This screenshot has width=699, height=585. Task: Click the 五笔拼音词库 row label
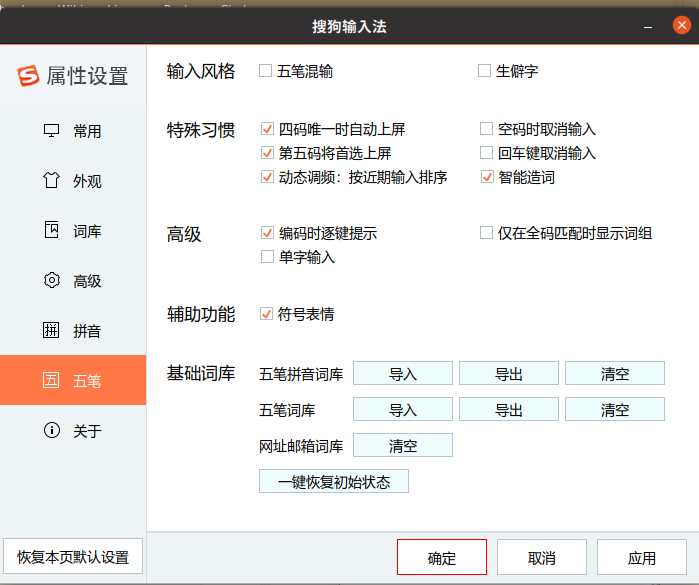(301, 374)
